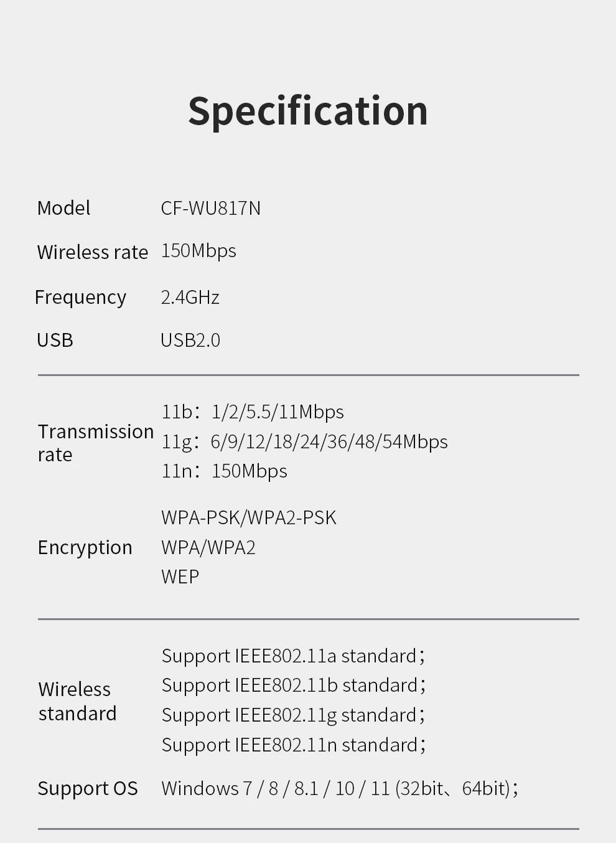
Task: Click Support IEEE802.11n standard line
Action: pyautogui.click(x=294, y=745)
